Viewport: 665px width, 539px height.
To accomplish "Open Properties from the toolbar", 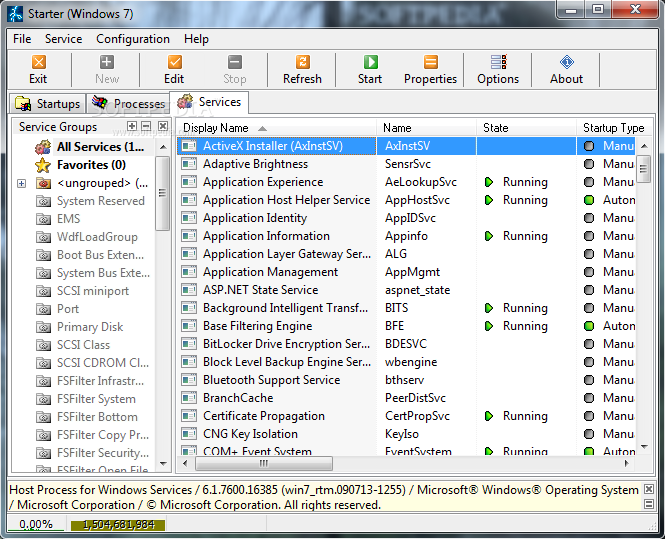I will tap(430, 70).
